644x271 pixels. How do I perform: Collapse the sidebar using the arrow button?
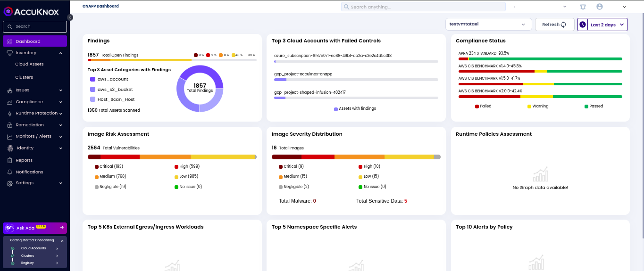[70, 17]
